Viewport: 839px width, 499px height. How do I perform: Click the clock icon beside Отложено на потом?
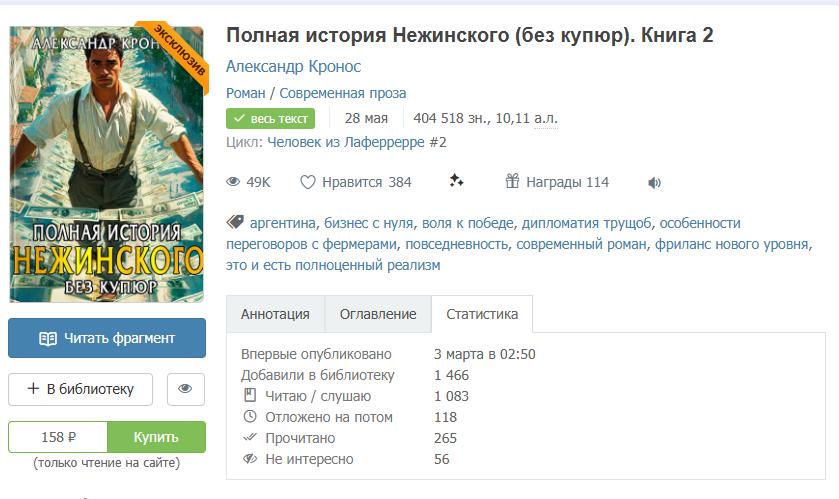[250, 416]
